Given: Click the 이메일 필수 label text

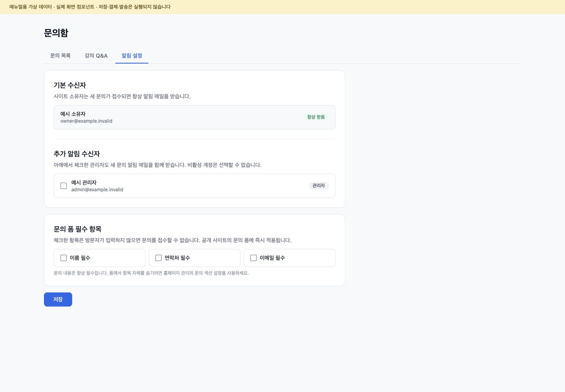Looking at the screenshot, I should 272,258.
